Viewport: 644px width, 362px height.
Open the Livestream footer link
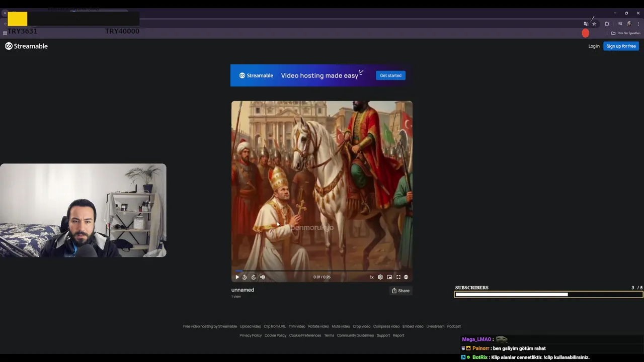(435, 326)
